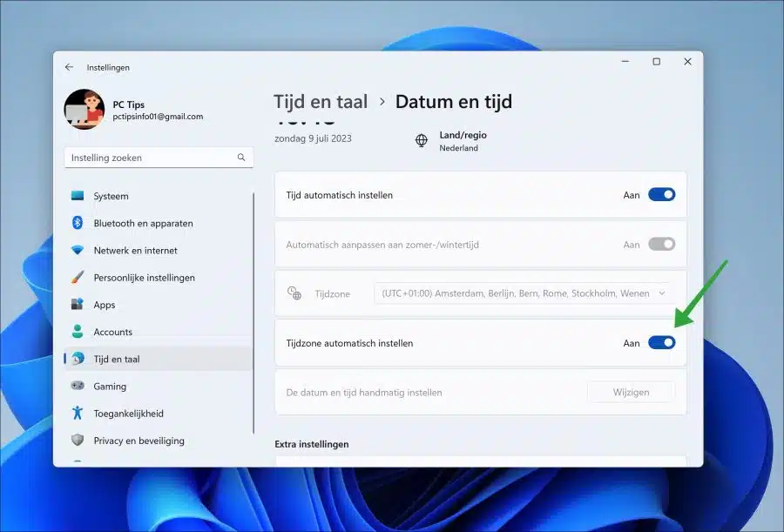Viewport: 784px width, 532px height.
Task: Open the Apps category
Action: click(159, 305)
